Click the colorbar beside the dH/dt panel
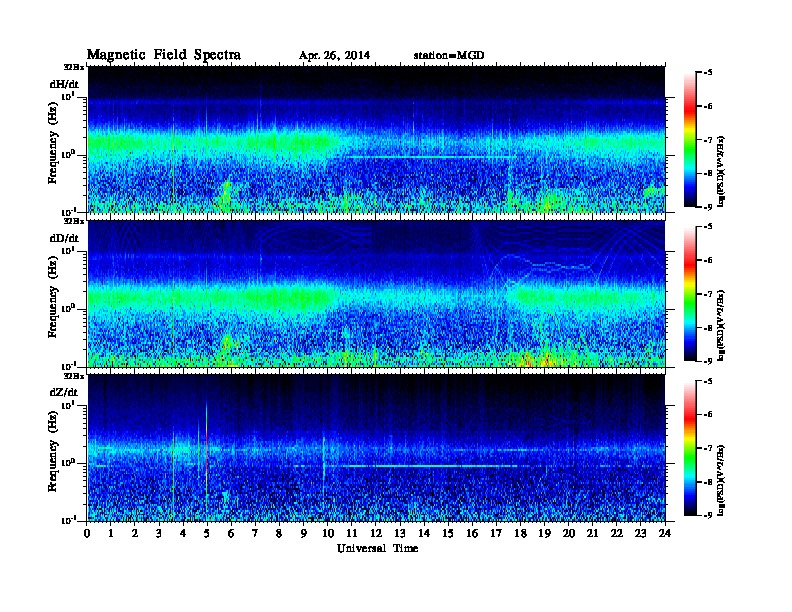This screenshot has width=792, height=612. point(690,139)
